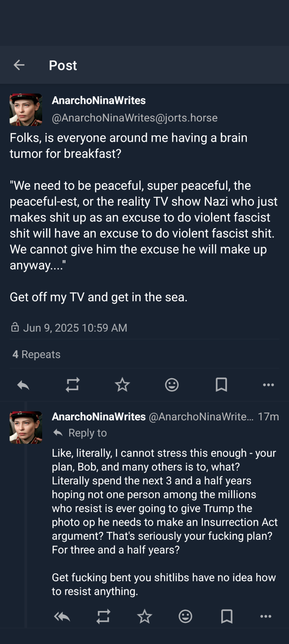This screenshot has width=289, height=644.
Task: Reply-all to the second post
Action: (62, 617)
